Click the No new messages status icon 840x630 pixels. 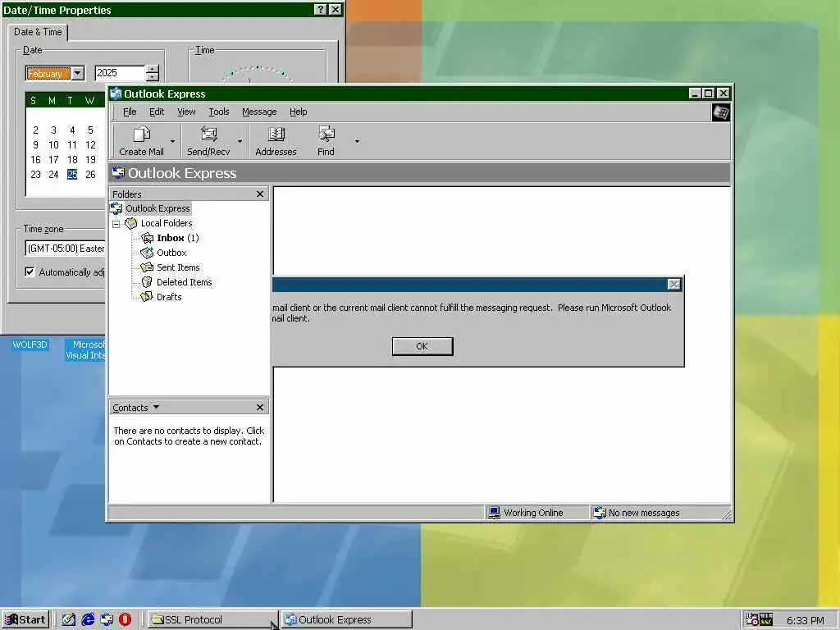(600, 513)
